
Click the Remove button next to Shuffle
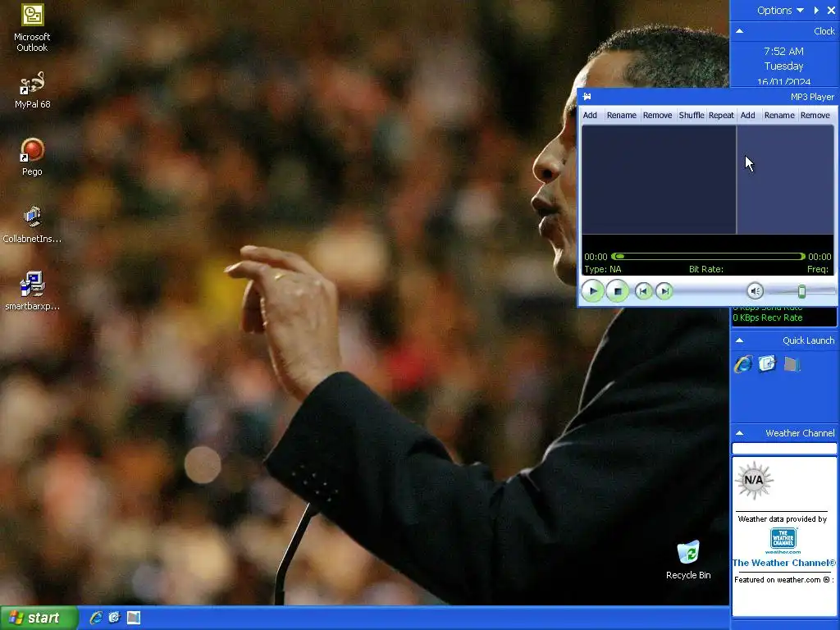(657, 115)
